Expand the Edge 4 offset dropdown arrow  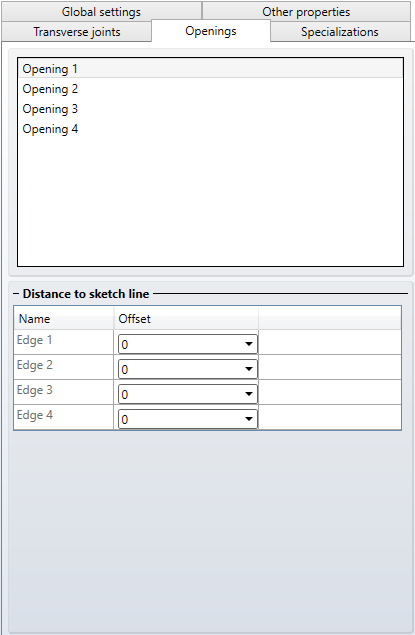pos(249,419)
